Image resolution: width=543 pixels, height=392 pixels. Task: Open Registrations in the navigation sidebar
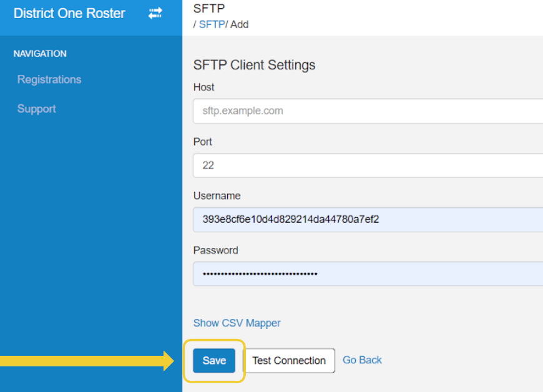click(x=49, y=79)
